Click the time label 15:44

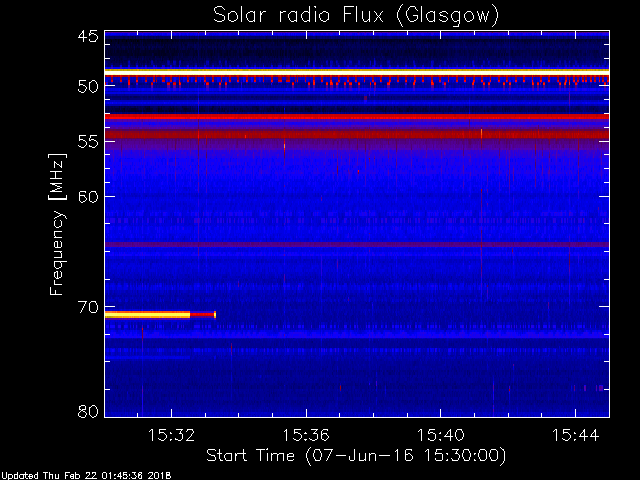(576, 435)
